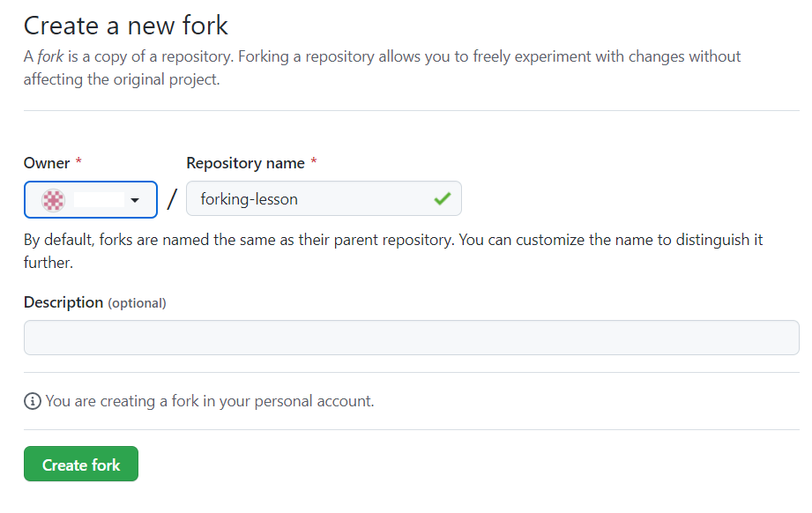The height and width of the screenshot is (513, 812).
Task: Focus the Repository name field containing forking-lesson
Action: pos(309,199)
